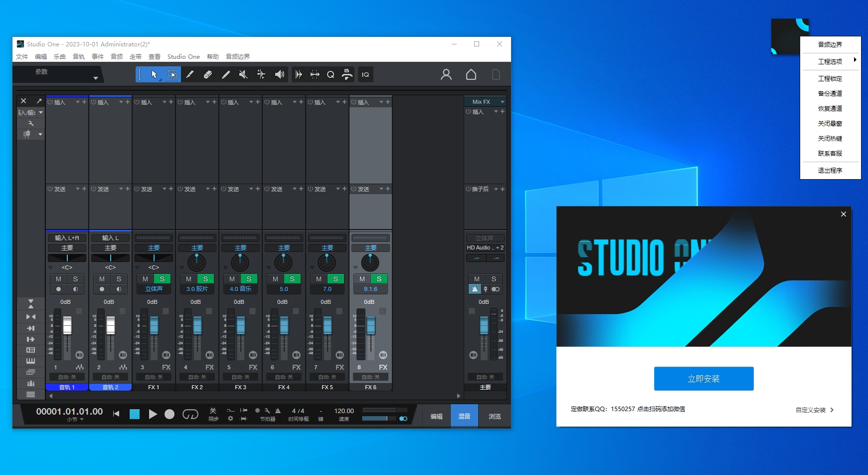The width and height of the screenshot is (868, 475).
Task: Open 自动: 关 automation dropdown on 音轨 1
Action: pyautogui.click(x=67, y=377)
